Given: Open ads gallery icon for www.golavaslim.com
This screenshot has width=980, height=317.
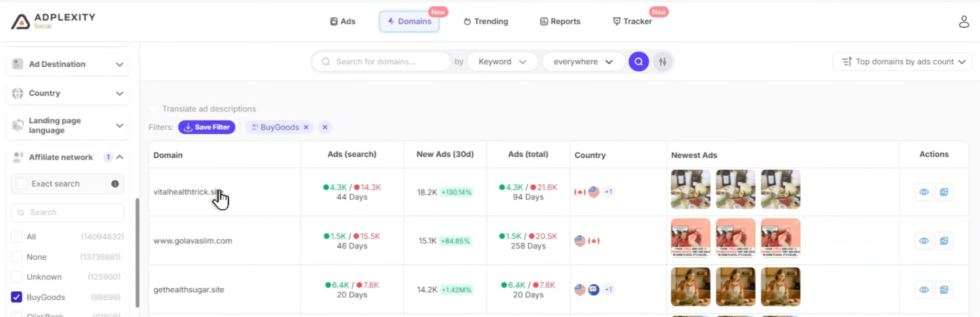Looking at the screenshot, I should [944, 241].
